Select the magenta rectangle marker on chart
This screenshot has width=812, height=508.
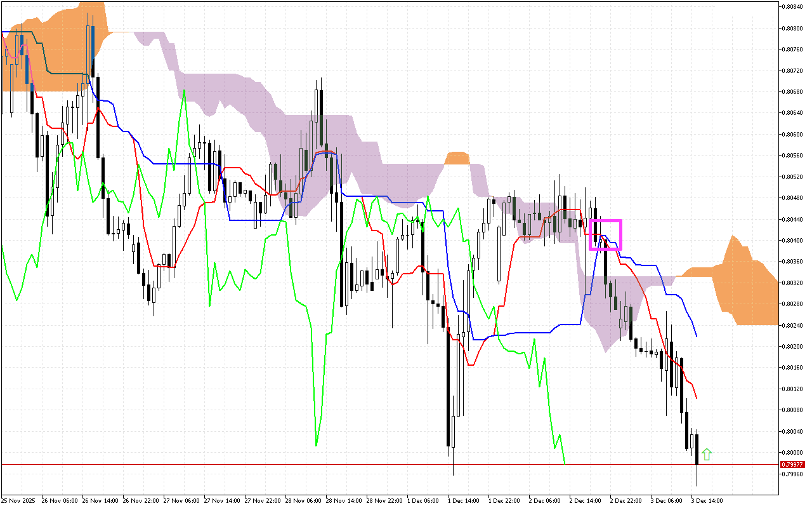(x=605, y=234)
